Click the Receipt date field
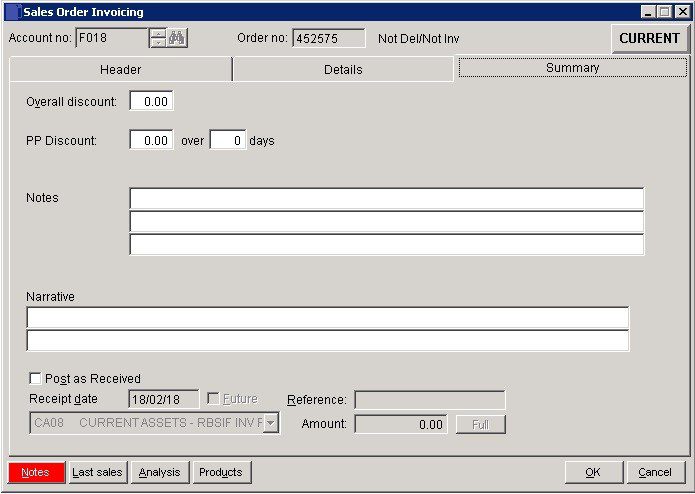This screenshot has width=695, height=494. [164, 399]
